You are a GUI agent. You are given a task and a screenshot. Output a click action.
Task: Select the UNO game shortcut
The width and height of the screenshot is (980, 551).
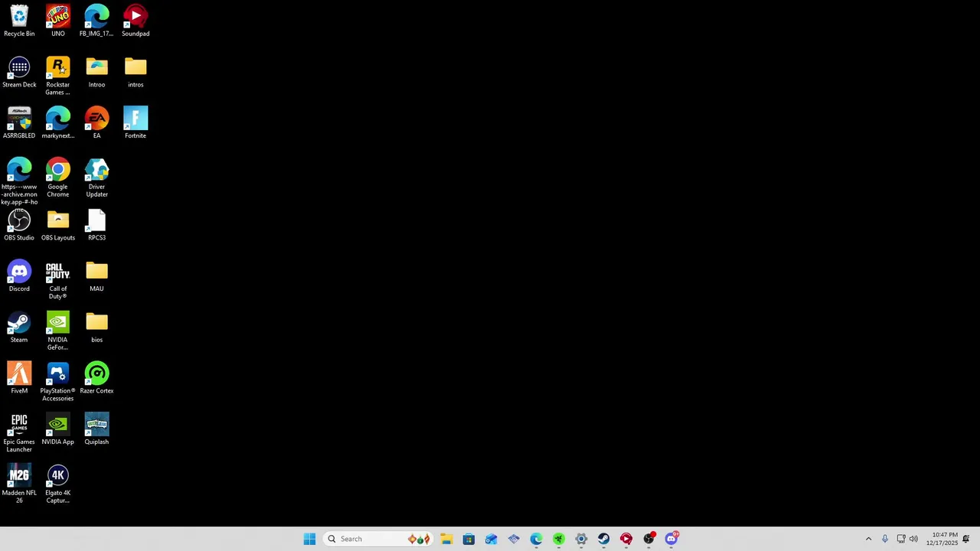tap(57, 21)
